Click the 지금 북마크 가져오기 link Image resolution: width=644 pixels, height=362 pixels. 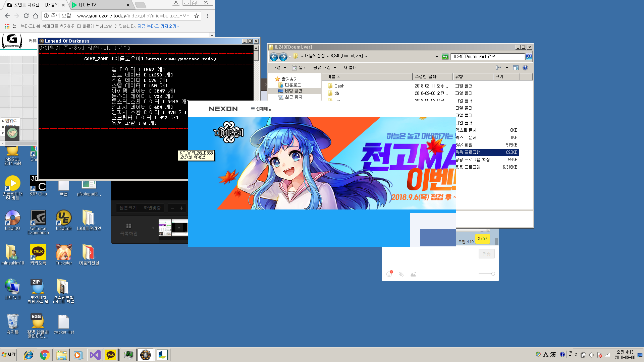coord(158,26)
